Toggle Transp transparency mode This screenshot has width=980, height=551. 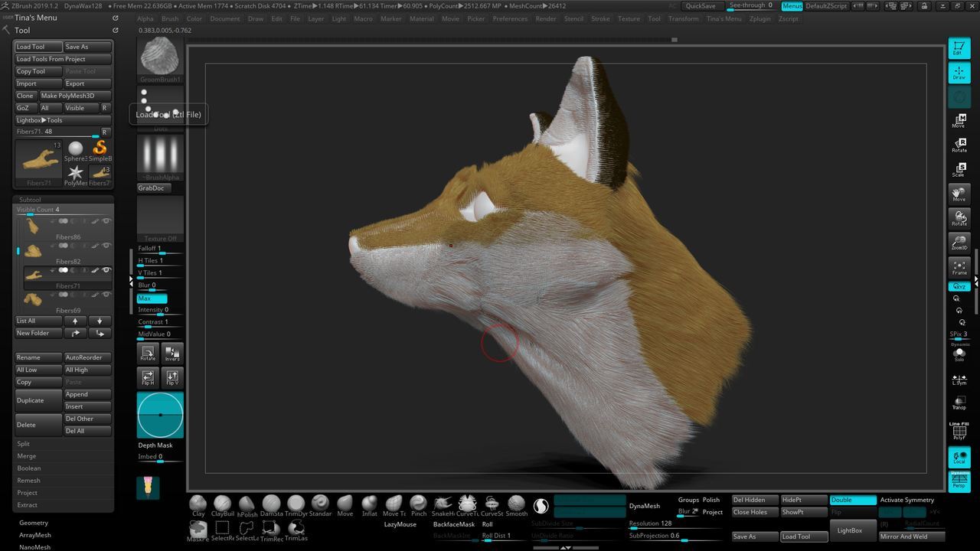(959, 402)
